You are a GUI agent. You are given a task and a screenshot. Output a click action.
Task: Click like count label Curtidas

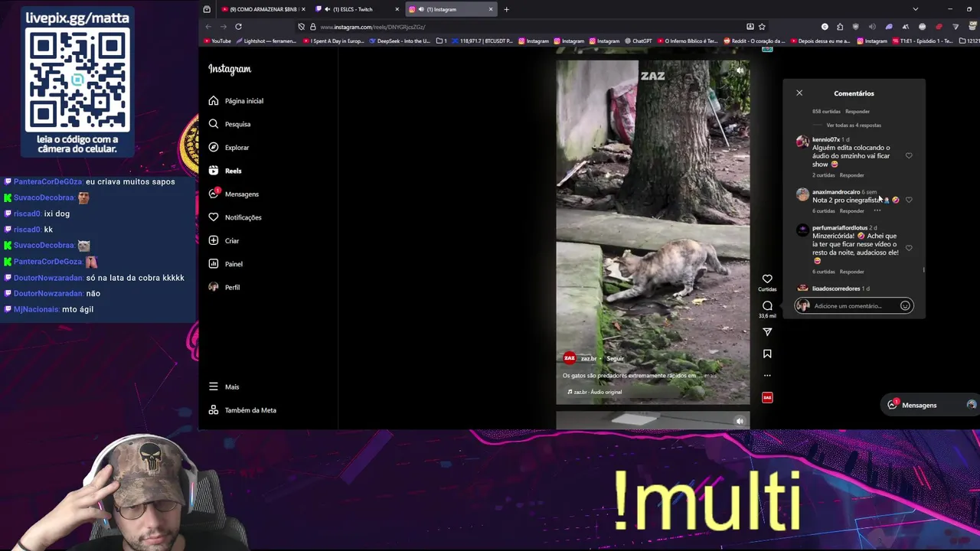pyautogui.click(x=767, y=289)
